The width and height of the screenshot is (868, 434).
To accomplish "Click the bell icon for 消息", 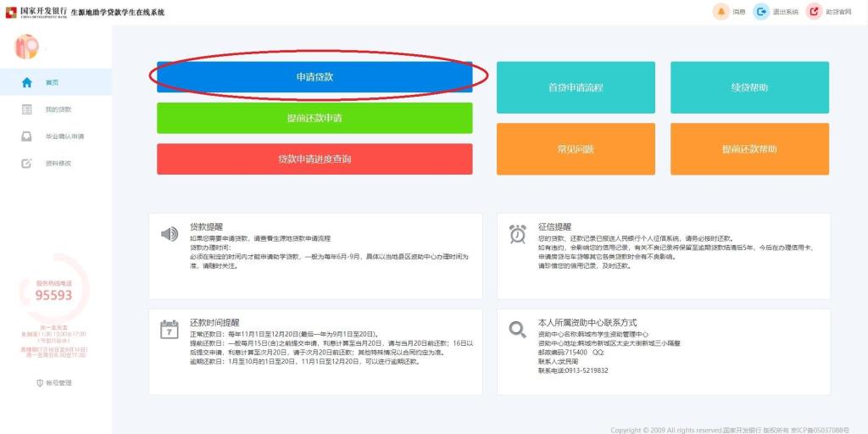I will tap(721, 12).
